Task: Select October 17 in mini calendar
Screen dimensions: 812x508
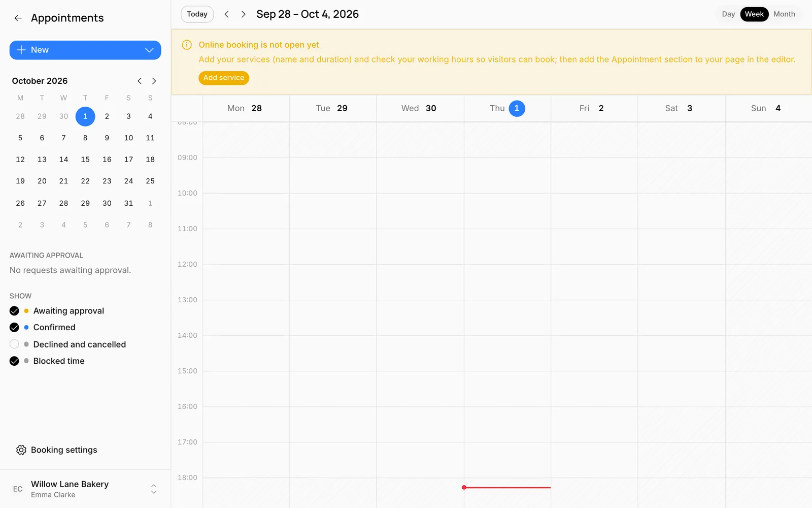Action: (128, 160)
